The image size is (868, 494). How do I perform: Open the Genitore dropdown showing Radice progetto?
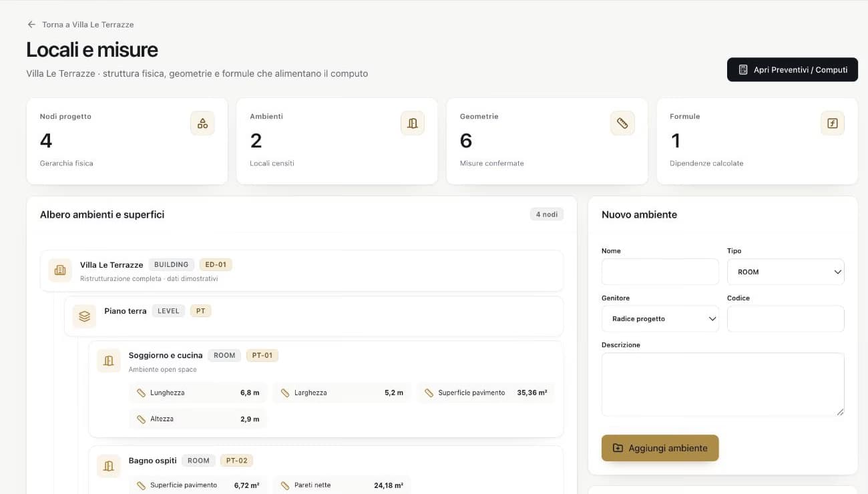pyautogui.click(x=660, y=319)
